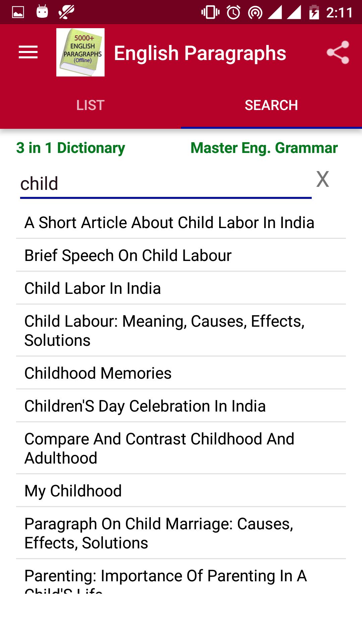This screenshot has width=362, height=644.
Task: Select Childhood Memories paragraph
Action: [x=181, y=373]
